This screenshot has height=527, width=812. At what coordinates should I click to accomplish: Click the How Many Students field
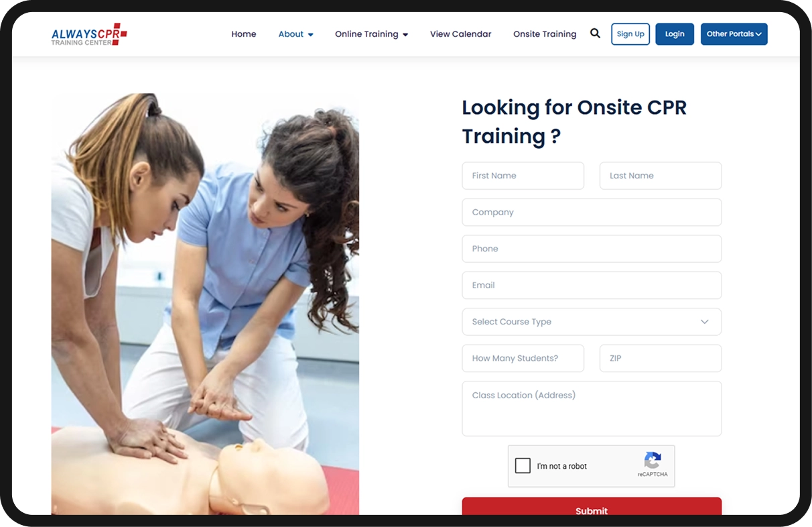(523, 358)
